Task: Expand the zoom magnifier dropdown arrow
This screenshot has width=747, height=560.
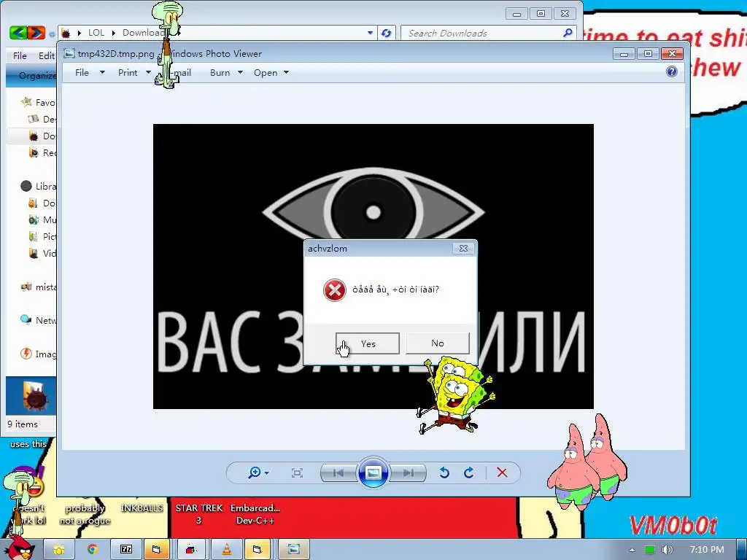Action: point(267,472)
